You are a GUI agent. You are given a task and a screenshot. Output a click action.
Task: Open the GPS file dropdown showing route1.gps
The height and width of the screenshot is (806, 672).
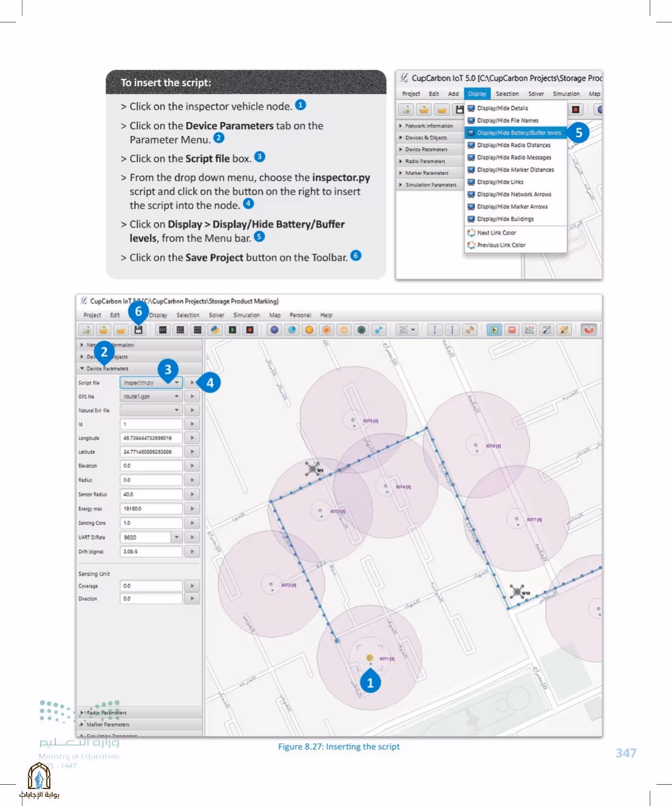151,396
